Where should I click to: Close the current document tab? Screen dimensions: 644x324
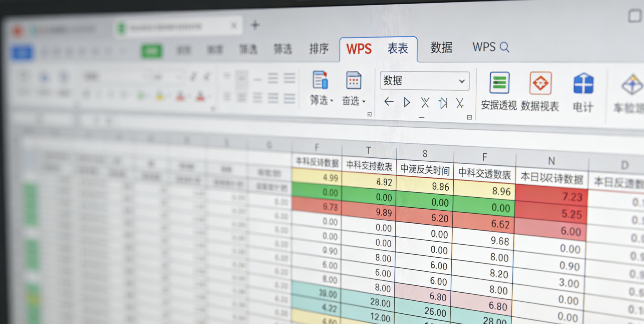click(234, 25)
